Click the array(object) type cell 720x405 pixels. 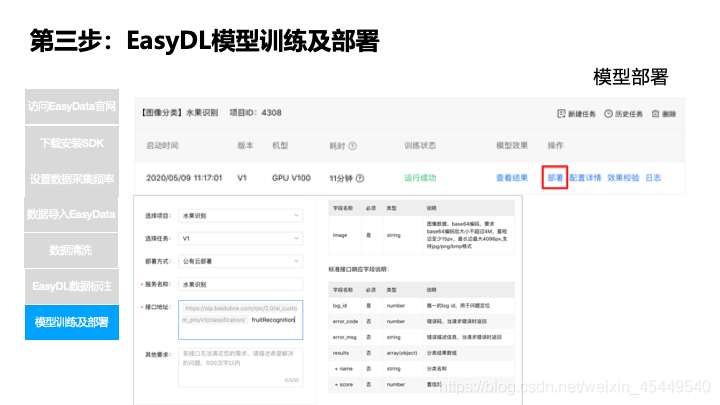(x=402, y=353)
